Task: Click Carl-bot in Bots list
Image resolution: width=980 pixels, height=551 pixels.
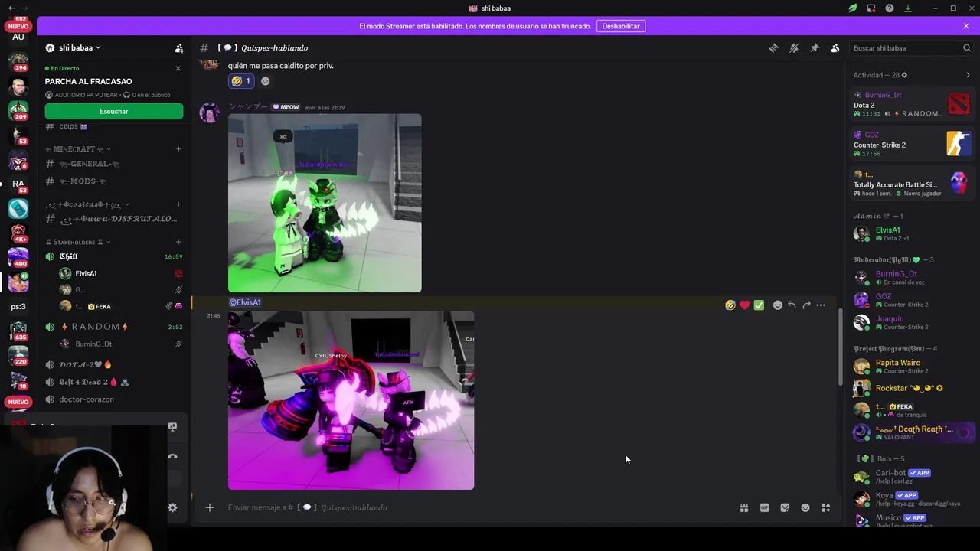Action: click(x=912, y=476)
